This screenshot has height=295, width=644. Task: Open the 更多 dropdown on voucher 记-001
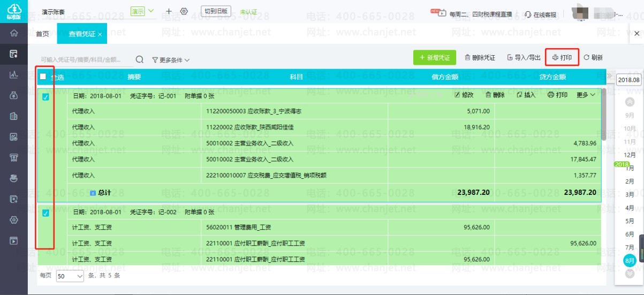tap(586, 95)
